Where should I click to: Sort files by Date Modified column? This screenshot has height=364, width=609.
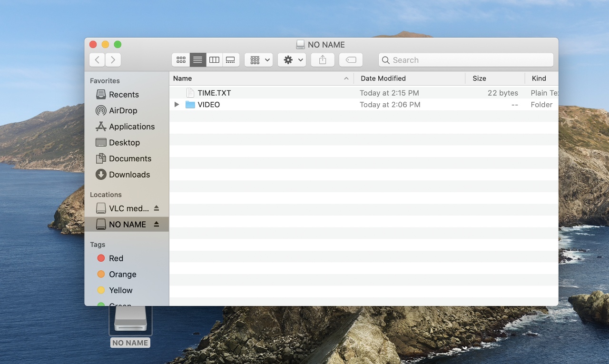click(x=383, y=79)
